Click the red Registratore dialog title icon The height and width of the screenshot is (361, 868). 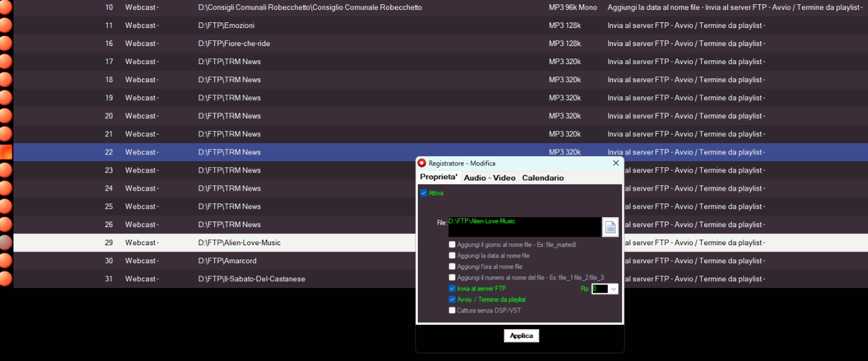pyautogui.click(x=422, y=163)
